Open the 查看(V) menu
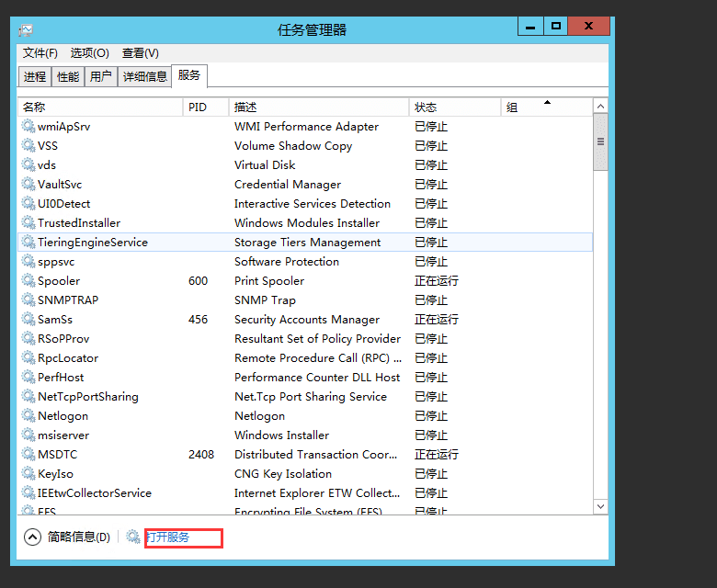The width and height of the screenshot is (717, 588). pyautogui.click(x=141, y=53)
